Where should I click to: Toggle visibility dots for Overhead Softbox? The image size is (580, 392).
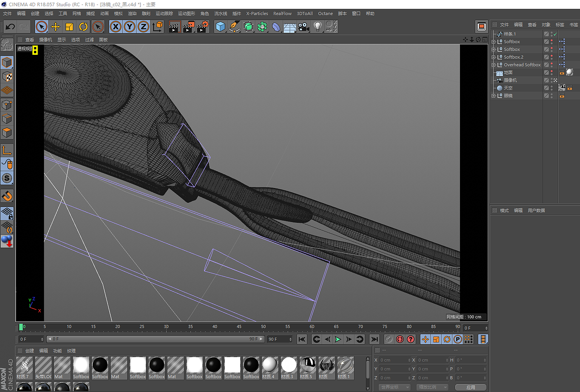(x=551, y=65)
